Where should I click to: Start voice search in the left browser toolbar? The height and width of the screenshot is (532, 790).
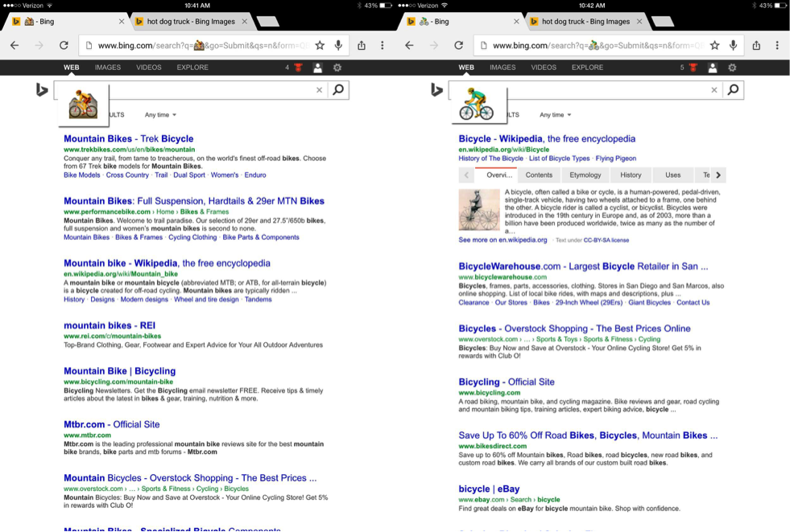pyautogui.click(x=338, y=45)
